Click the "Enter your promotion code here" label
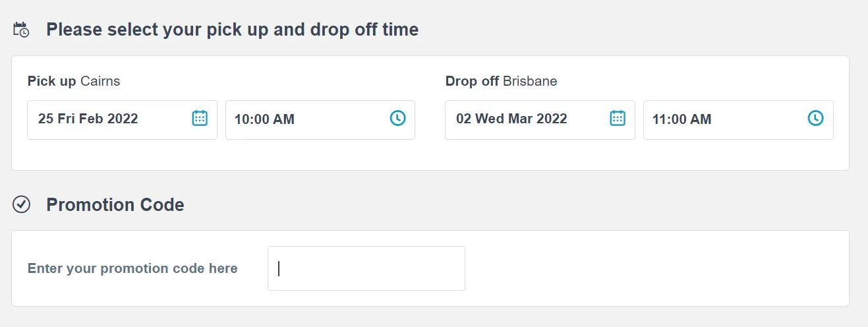Screen dimensions: 868x327 pyautogui.click(x=132, y=268)
